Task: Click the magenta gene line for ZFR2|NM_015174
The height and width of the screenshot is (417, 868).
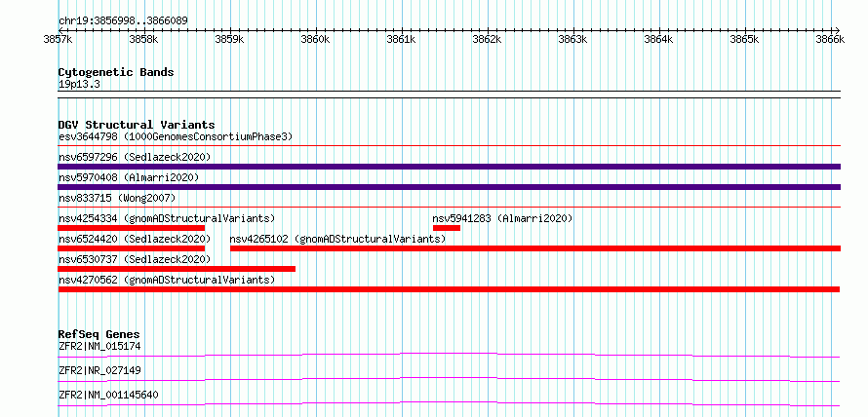Action: 449,355
